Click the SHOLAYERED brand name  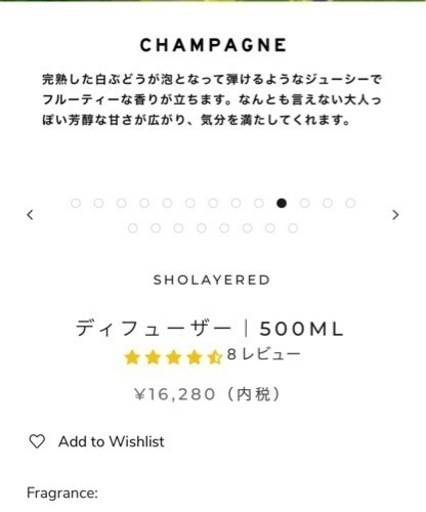(x=212, y=280)
